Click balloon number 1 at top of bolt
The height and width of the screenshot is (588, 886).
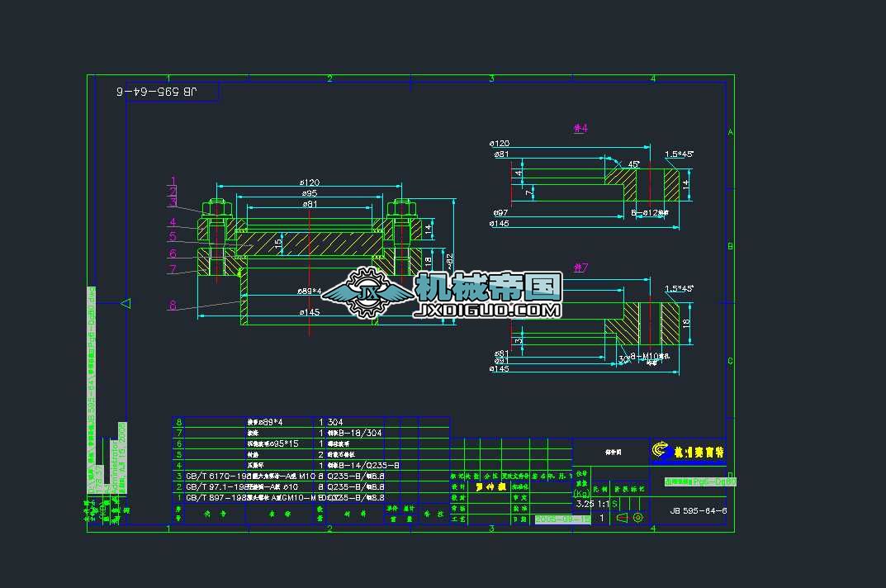[x=173, y=180]
